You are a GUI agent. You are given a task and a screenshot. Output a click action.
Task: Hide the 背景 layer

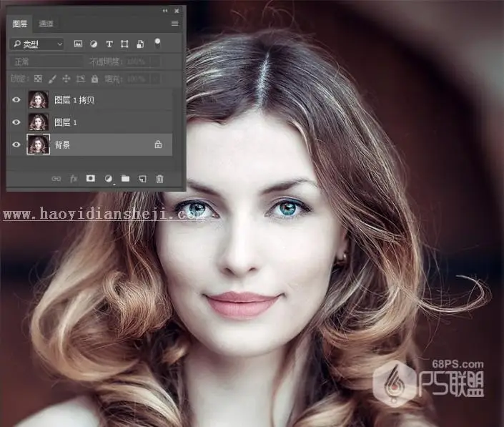point(16,144)
